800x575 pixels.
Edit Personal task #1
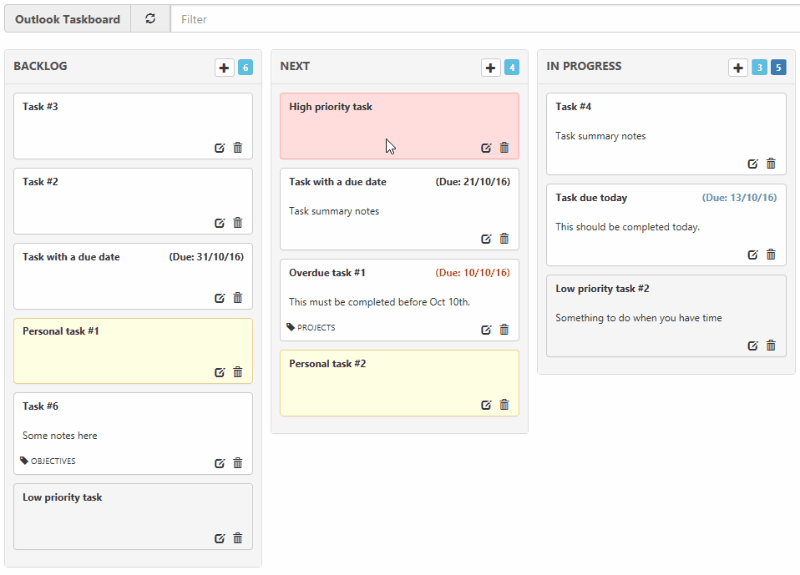pyautogui.click(x=219, y=372)
